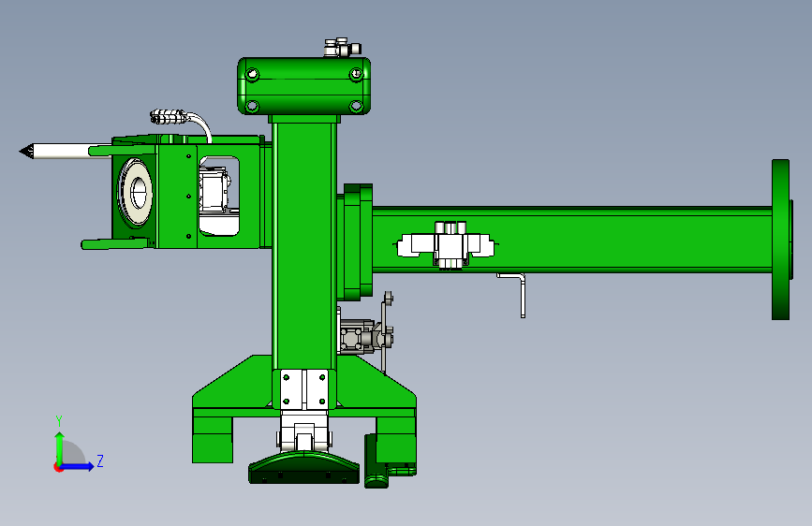
Task: Select the long green horizontal arm tube
Action: [x=572, y=240]
